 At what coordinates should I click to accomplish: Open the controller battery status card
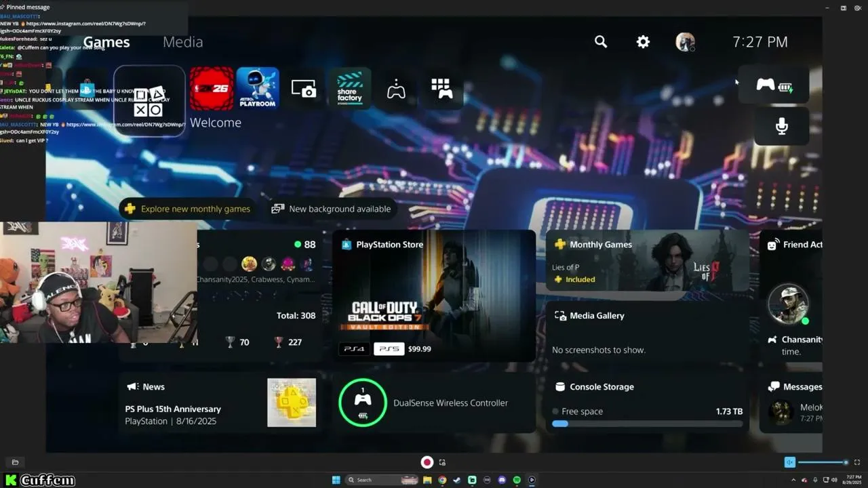pyautogui.click(x=774, y=85)
